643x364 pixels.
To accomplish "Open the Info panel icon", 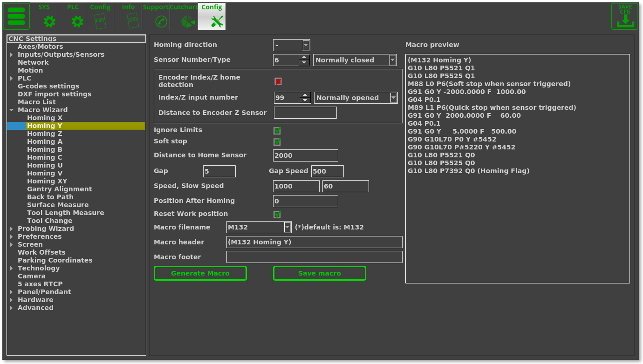I will click(x=132, y=21).
